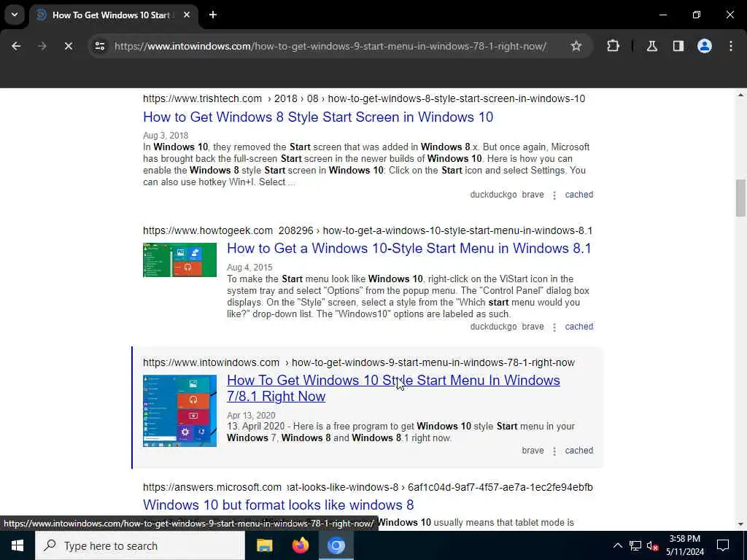
Task: Close the How To Get Windows 10 tab
Action: point(187,15)
